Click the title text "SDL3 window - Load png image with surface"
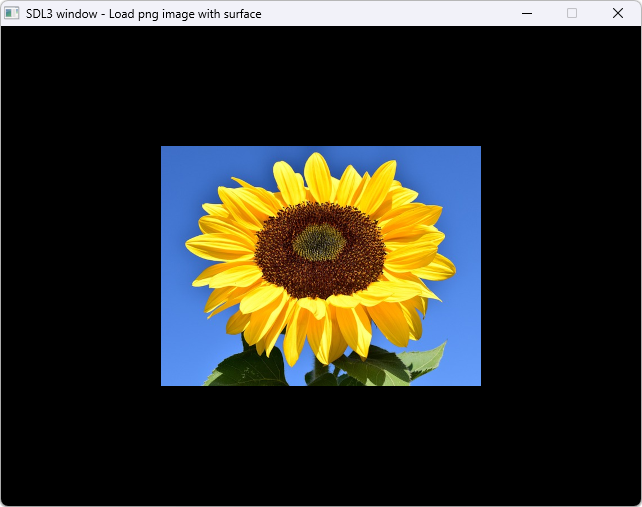Viewport: 642px width, 507px height. [144, 14]
